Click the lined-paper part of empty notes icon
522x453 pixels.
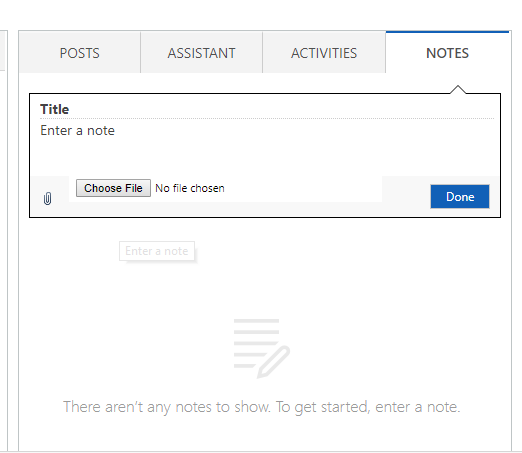pyautogui.click(x=256, y=343)
